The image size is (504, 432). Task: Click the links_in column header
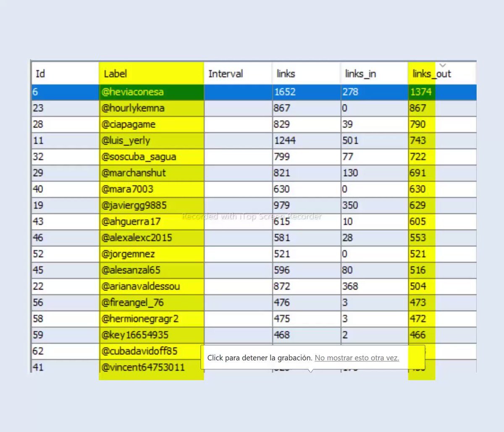point(374,74)
